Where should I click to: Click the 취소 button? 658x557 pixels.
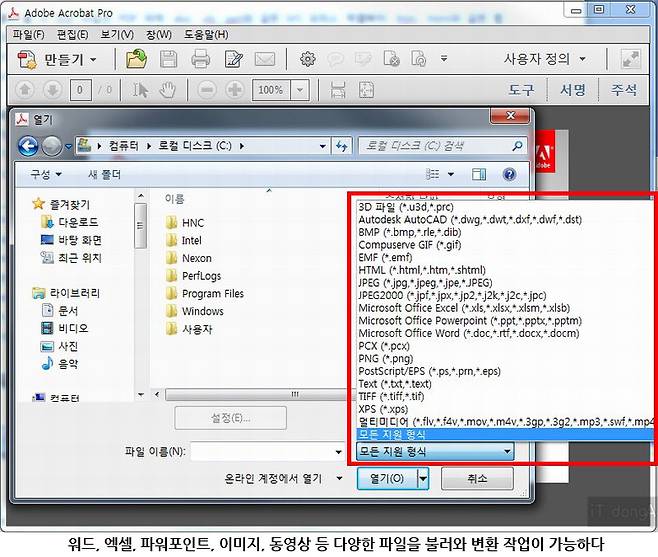point(477,479)
